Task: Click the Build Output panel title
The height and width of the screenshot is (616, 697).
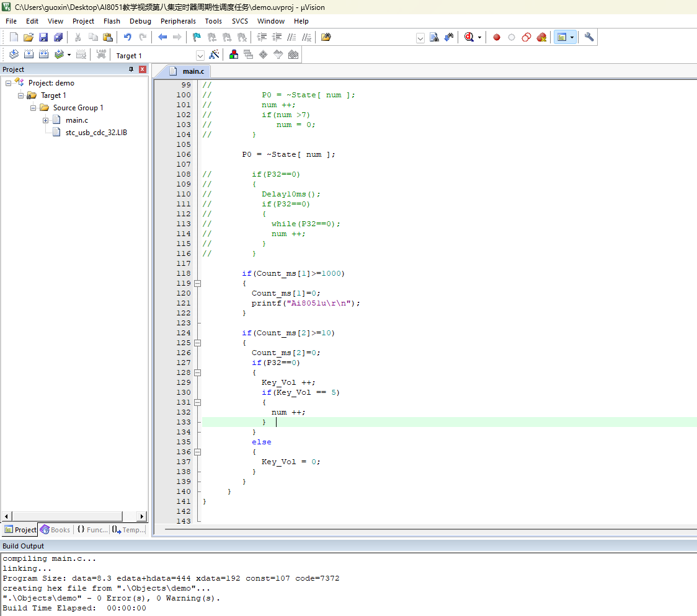Action: point(23,546)
